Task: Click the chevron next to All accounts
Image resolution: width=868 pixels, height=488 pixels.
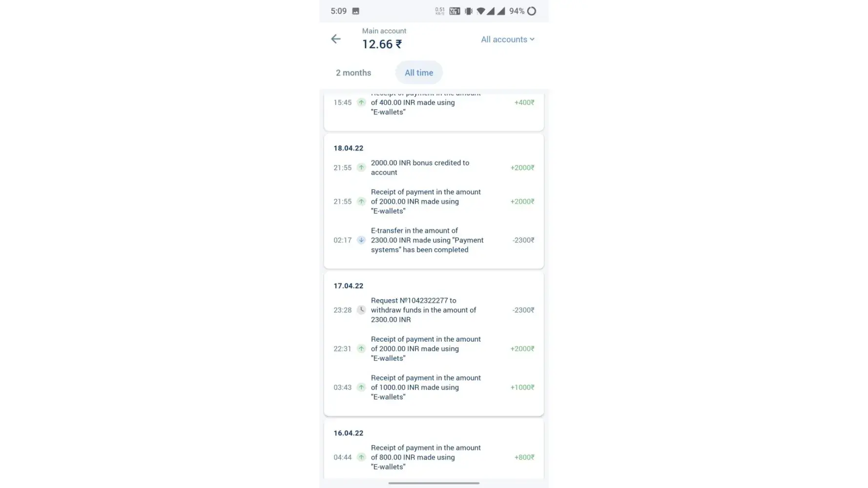Action: (x=532, y=40)
